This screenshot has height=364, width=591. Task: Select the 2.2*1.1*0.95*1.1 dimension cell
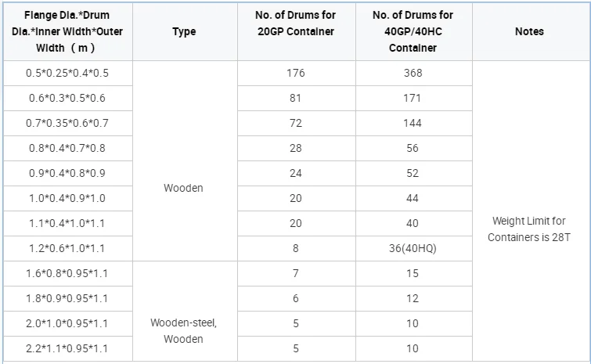point(67,348)
